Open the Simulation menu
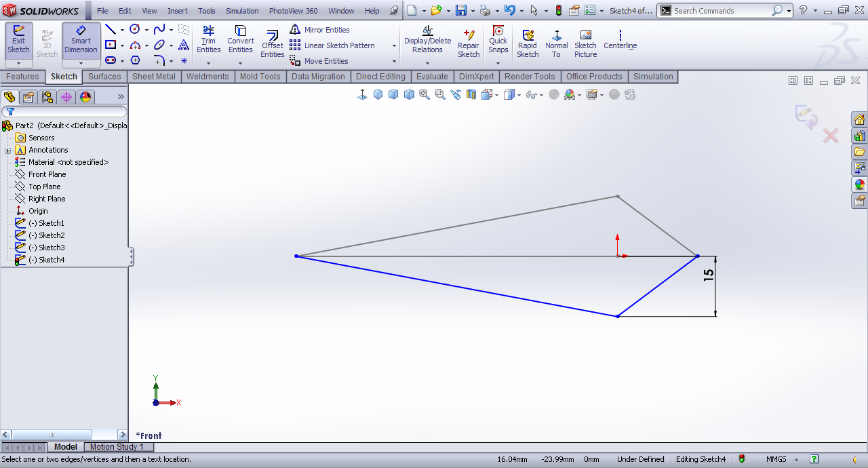The image size is (868, 468). [242, 11]
